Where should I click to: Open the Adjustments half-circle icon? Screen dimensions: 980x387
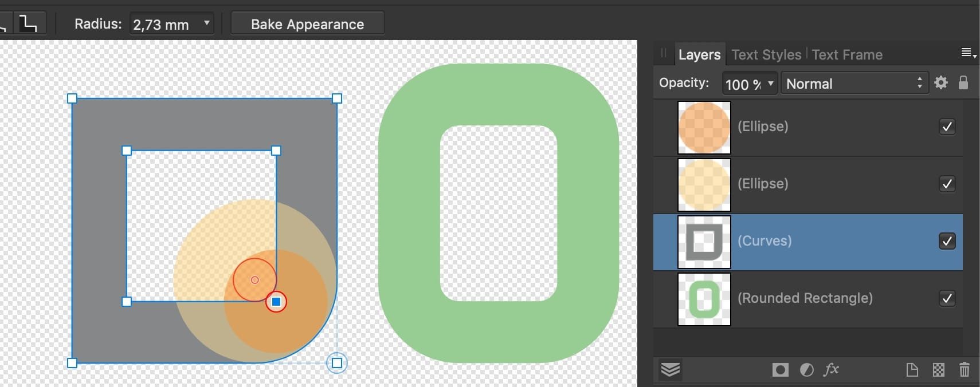[x=806, y=370]
